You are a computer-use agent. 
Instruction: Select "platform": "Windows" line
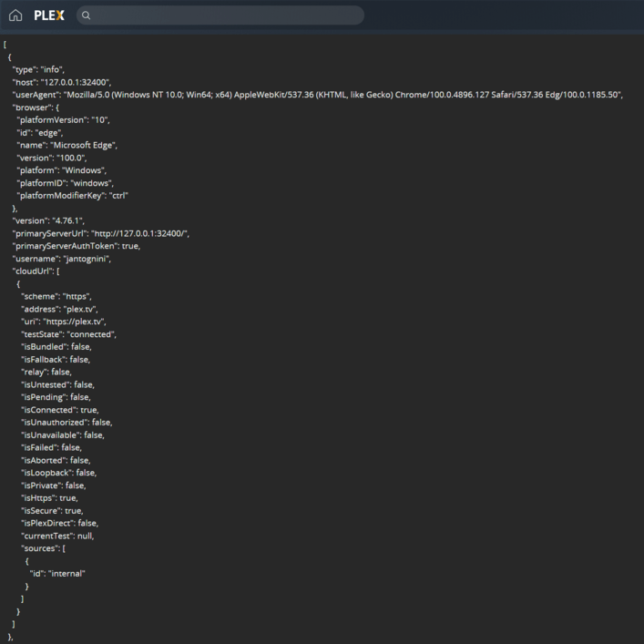(x=62, y=170)
